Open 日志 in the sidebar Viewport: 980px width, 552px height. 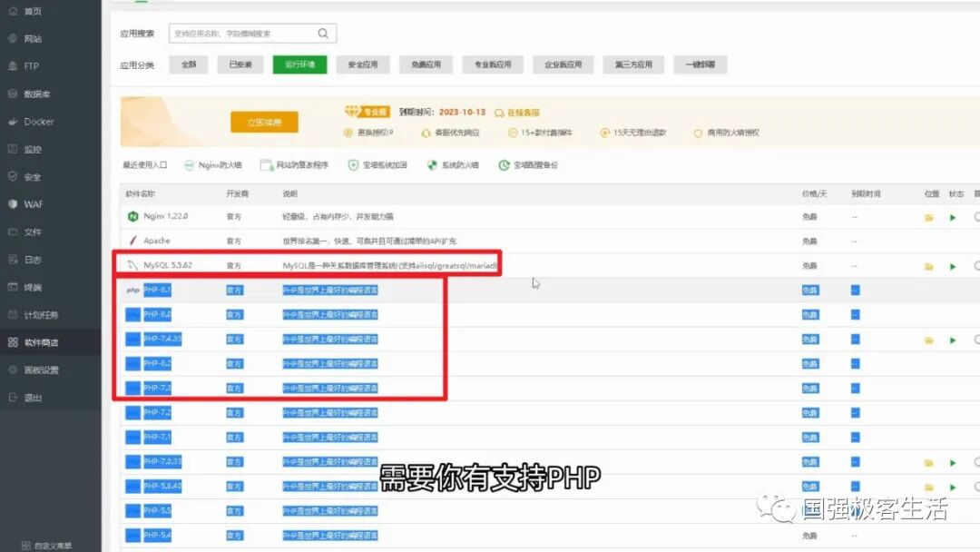coord(33,260)
